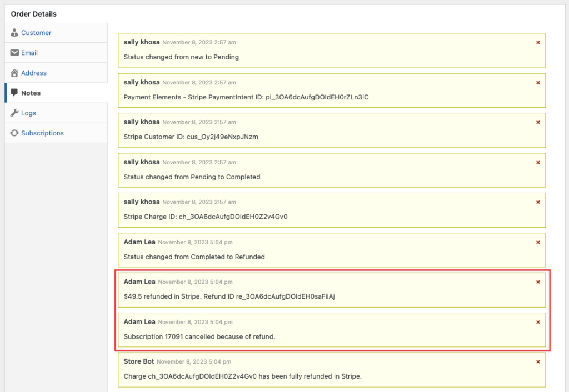Show the Subscriptions tab
This screenshot has width=569, height=392.
coord(42,133)
